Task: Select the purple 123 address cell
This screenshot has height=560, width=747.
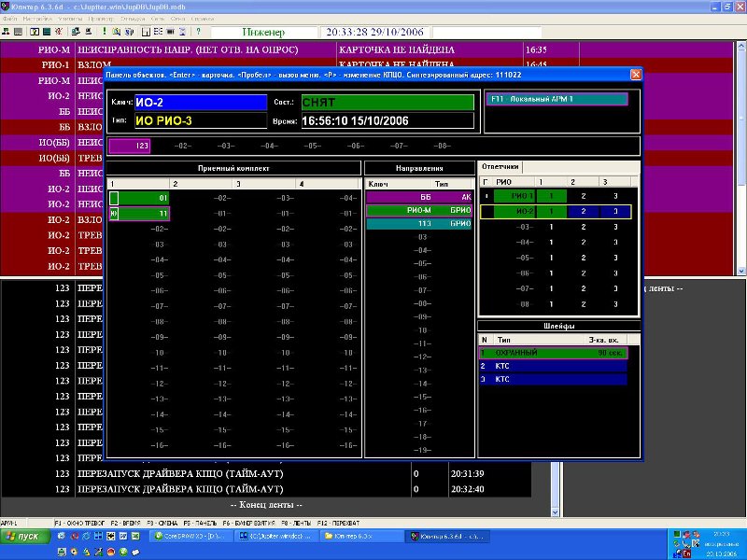Action: (129, 146)
